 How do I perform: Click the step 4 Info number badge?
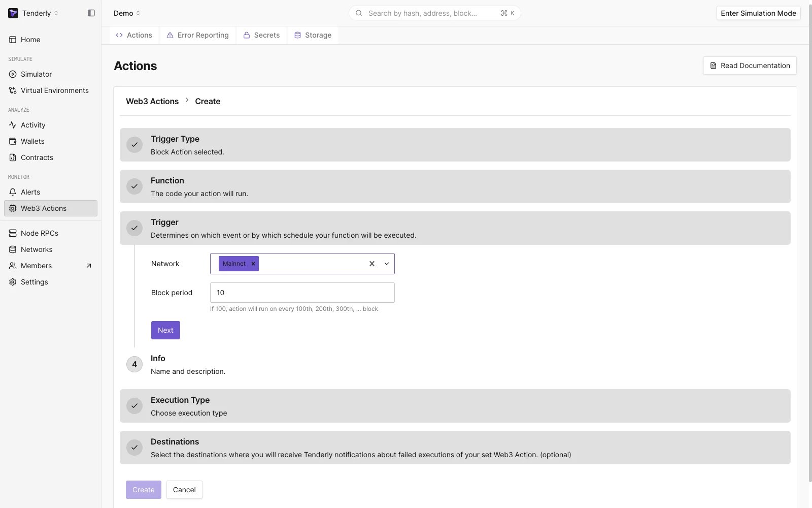134,364
